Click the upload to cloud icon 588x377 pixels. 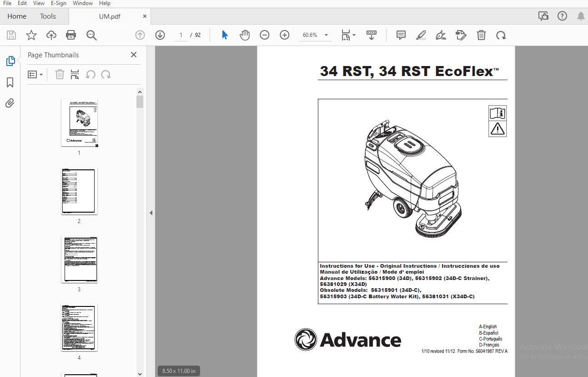tap(51, 35)
